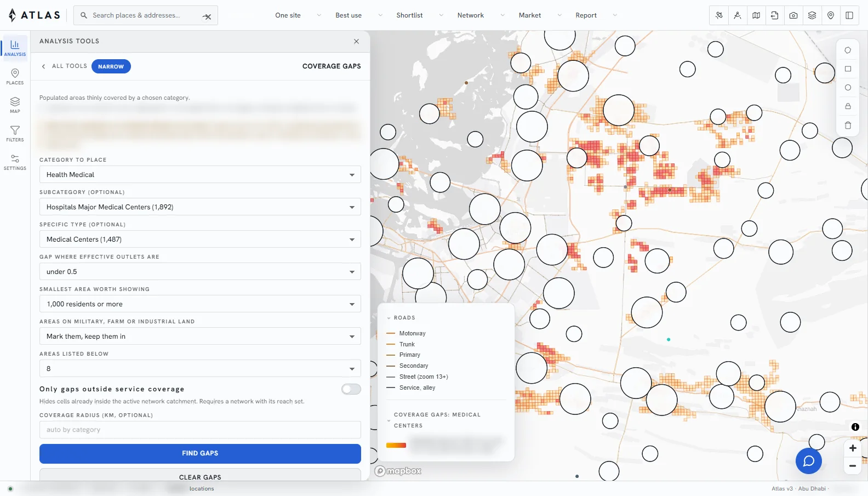Select the compass measure tool icon
The image size is (868, 496).
coord(738,15)
